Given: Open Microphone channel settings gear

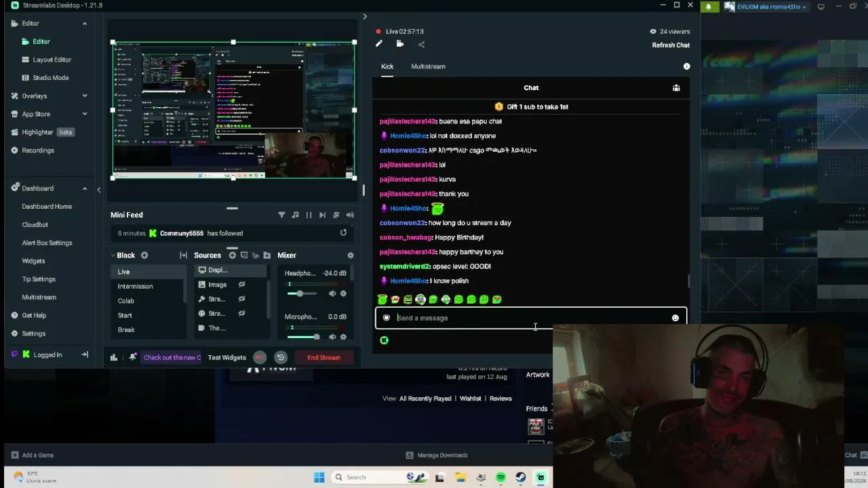Looking at the screenshot, I should [343, 337].
